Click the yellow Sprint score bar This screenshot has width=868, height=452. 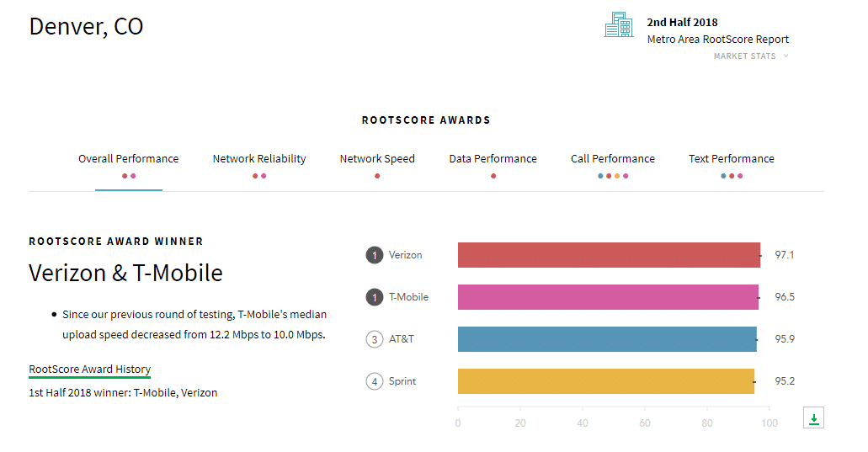[x=606, y=381]
